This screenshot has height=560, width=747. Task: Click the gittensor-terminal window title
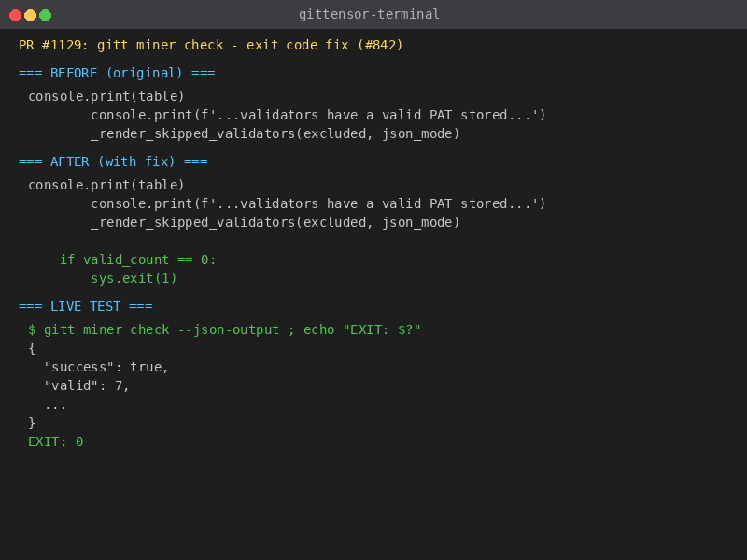[x=369, y=14]
